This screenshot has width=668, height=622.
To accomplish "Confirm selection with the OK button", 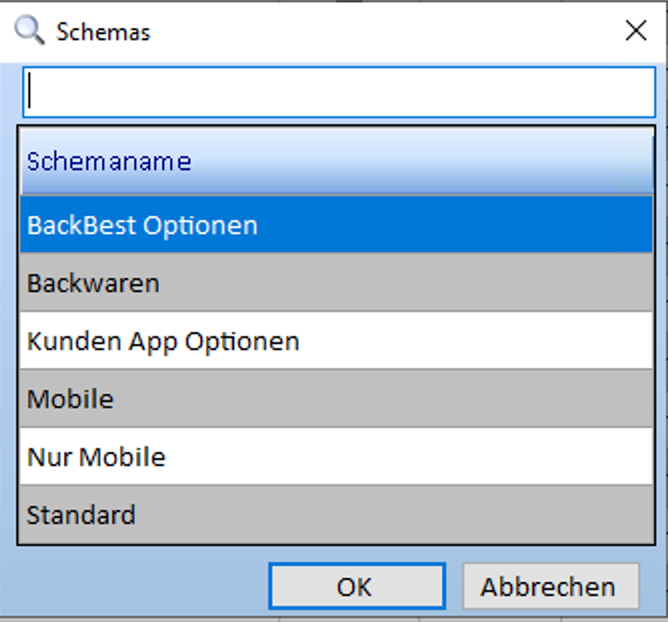I will pos(356,586).
